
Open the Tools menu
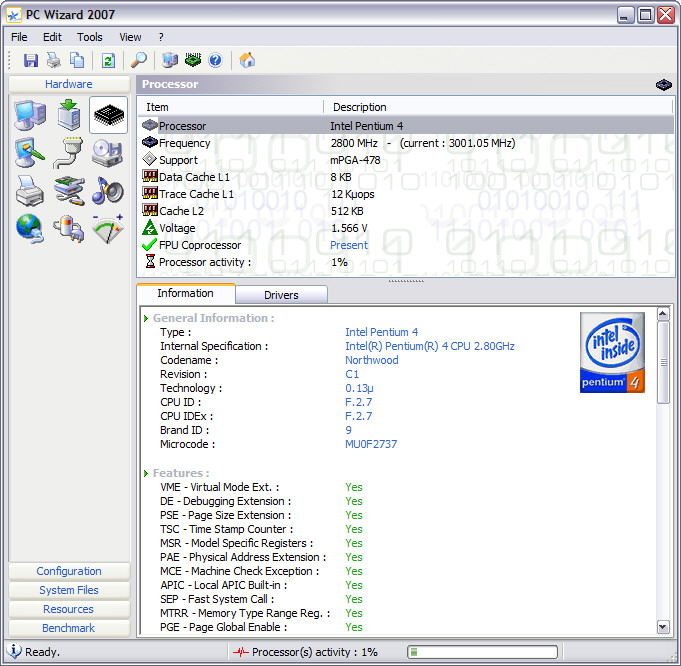coord(90,37)
